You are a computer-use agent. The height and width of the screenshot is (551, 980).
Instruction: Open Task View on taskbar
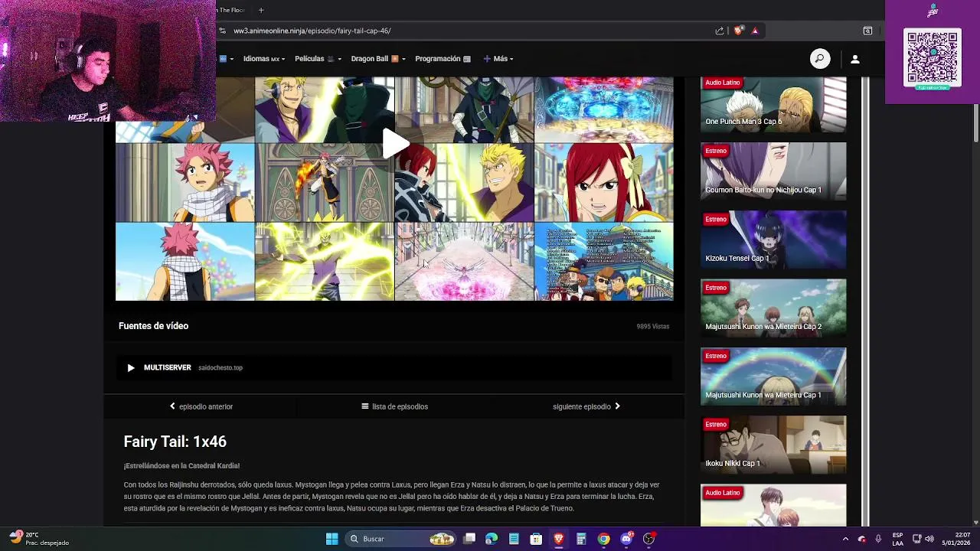(x=469, y=539)
